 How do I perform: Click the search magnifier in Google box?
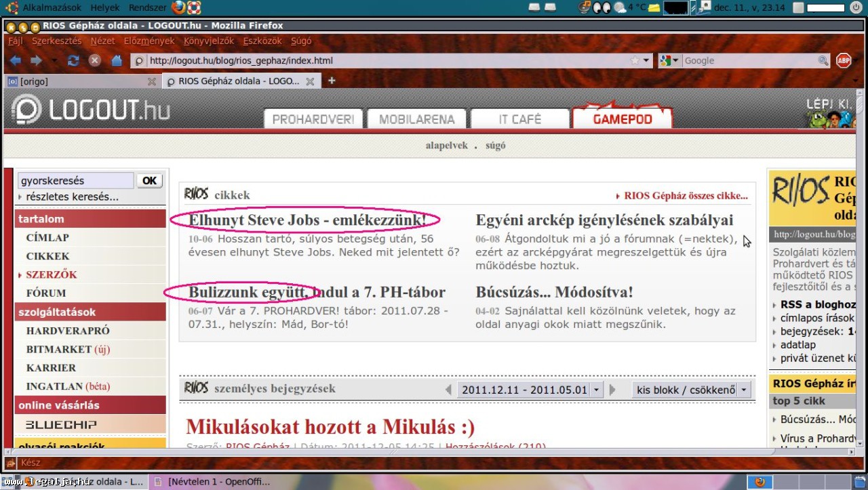[823, 60]
